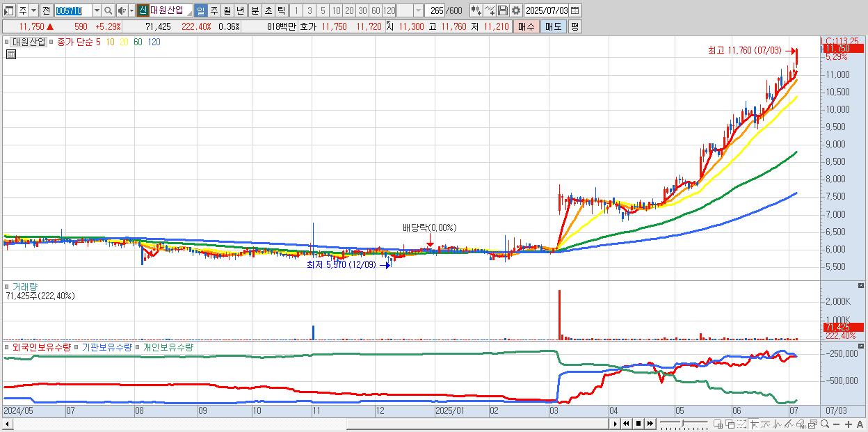Click the candlestick chart type icon
The height and width of the screenshot is (432, 868).
click(476, 10)
